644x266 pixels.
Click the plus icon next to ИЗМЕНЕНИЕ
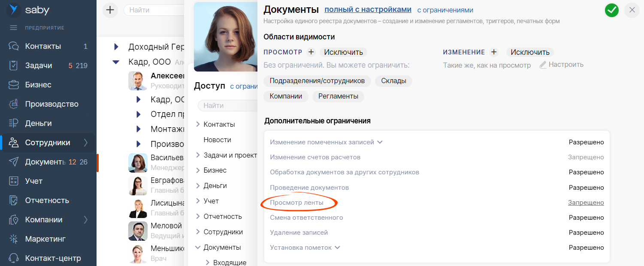tap(494, 52)
